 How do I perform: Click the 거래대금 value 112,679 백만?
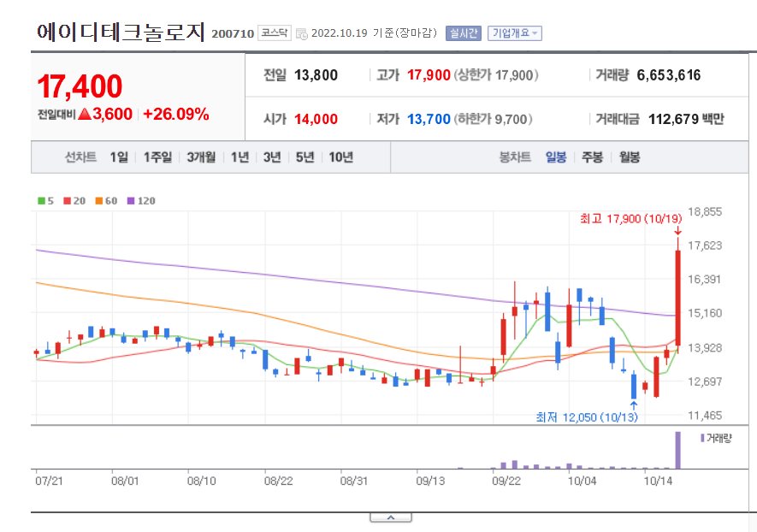click(686, 119)
